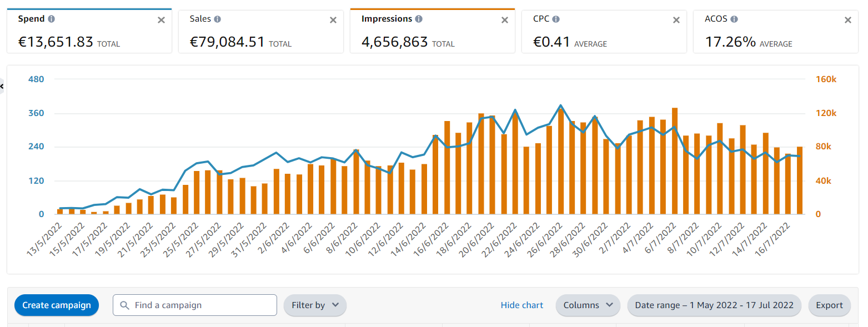Screen dimensions: 868x327
Task: Focus the Find a campaign search field
Action: (195, 305)
